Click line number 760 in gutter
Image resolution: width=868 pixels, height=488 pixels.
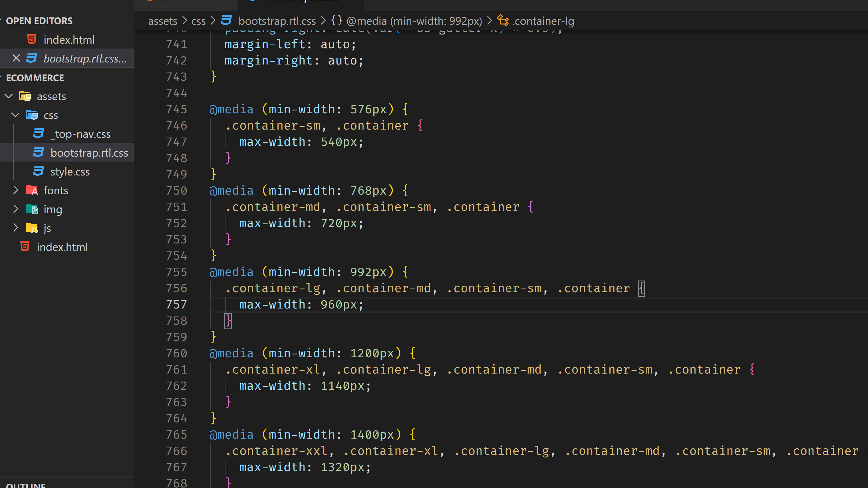point(176,353)
